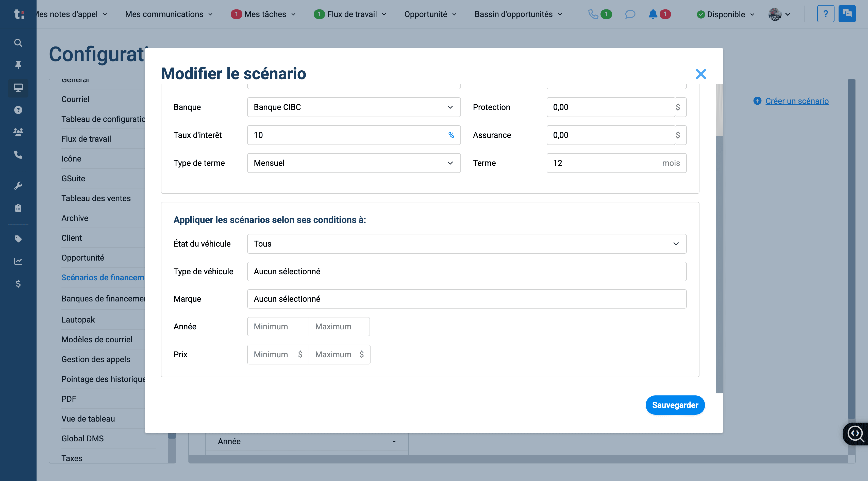The height and width of the screenshot is (481, 868).
Task: Open the help question-mark sidebar icon
Action: click(18, 110)
